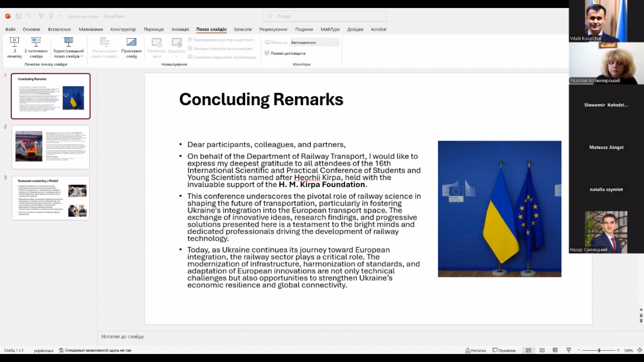644x362 pixels.
Task: Start Slide Show from the status bar icon
Action: pyautogui.click(x=568, y=350)
